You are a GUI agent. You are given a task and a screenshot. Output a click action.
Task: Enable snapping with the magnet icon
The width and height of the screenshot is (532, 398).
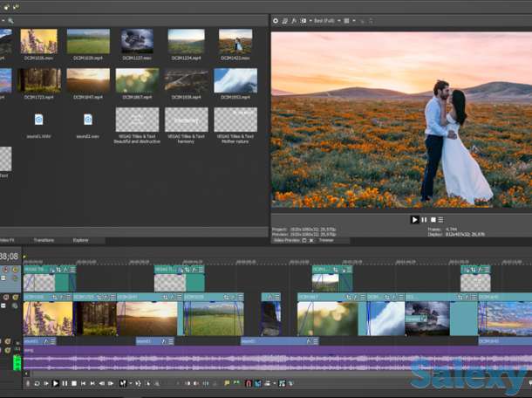(x=247, y=383)
